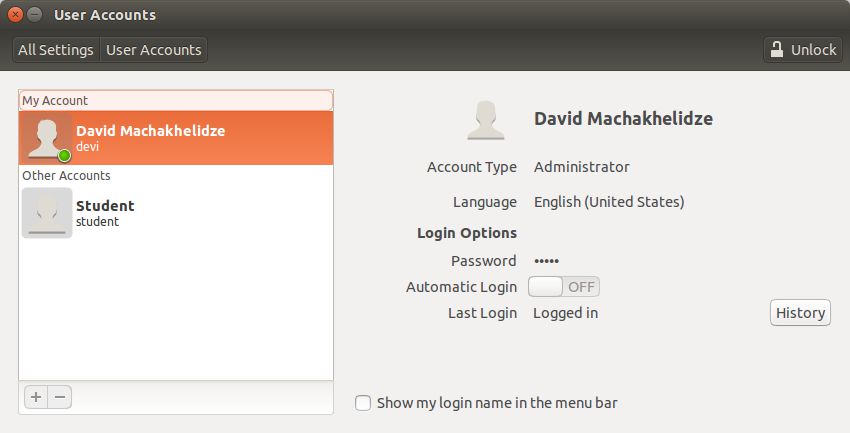
Task: Click David Machakhelidze full name heading
Action: click(x=623, y=119)
